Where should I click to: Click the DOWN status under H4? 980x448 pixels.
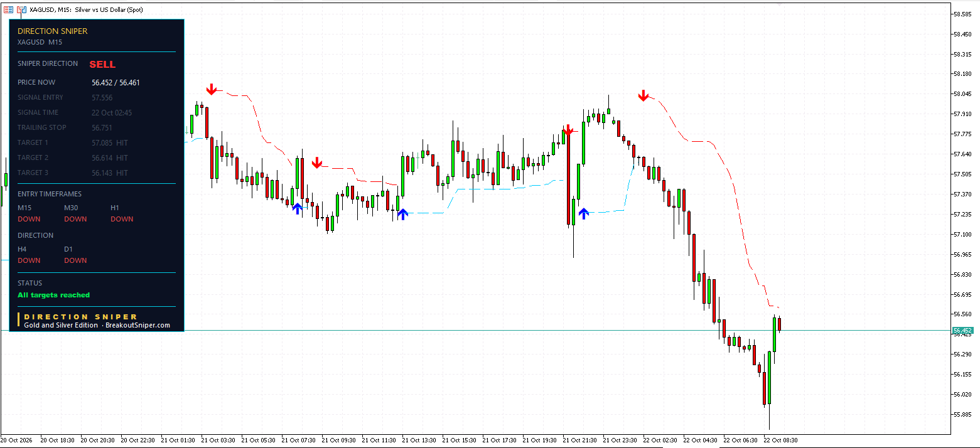point(29,260)
